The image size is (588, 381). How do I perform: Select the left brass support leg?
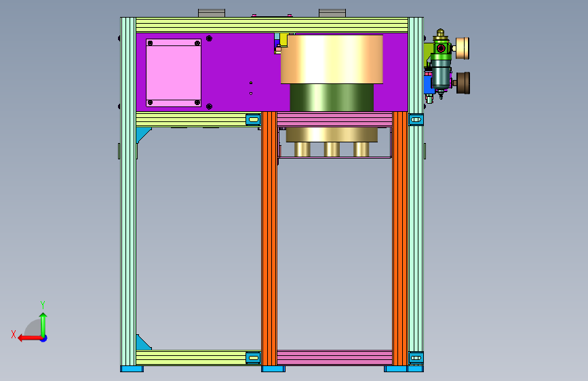pos(302,149)
